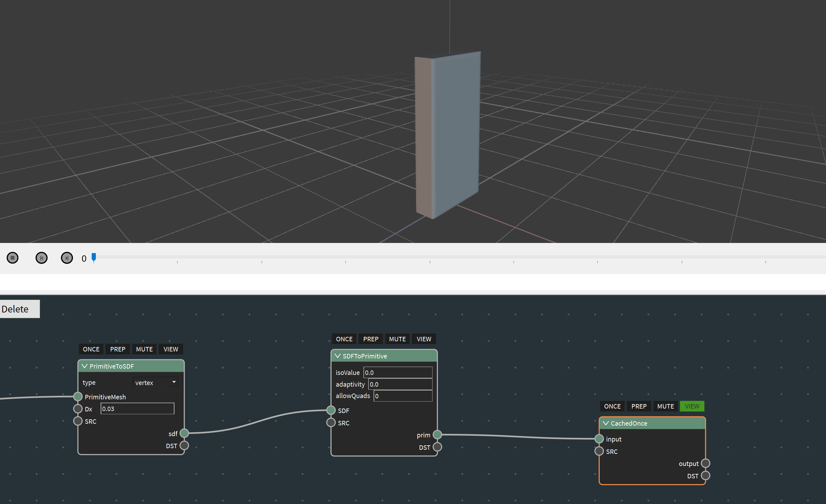Disable green VIEW on CachedOnce node
The image size is (826, 504).
(x=692, y=406)
